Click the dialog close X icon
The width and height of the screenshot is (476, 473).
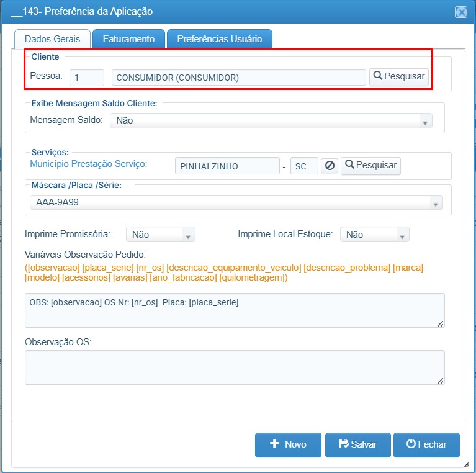(x=461, y=12)
